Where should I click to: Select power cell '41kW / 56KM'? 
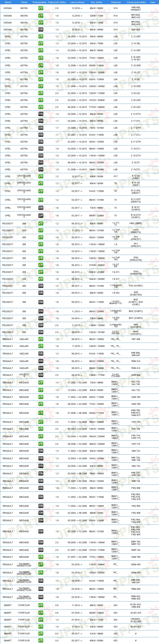point(97,634)
